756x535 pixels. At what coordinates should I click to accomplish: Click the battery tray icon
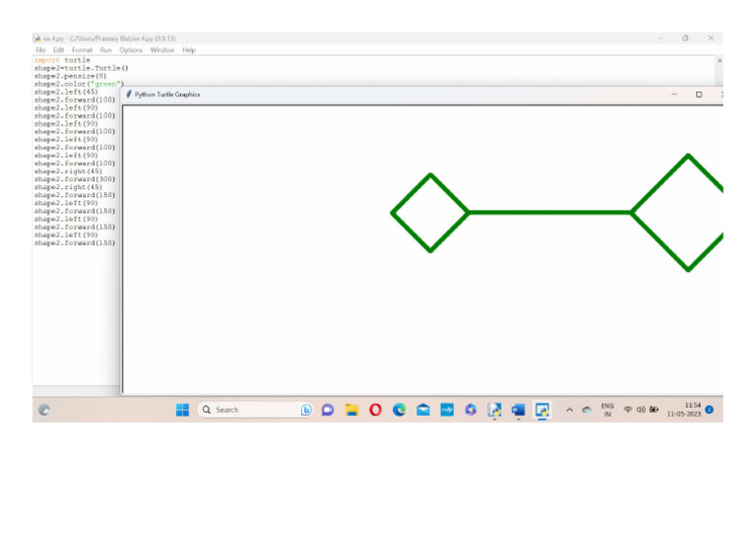(x=654, y=410)
